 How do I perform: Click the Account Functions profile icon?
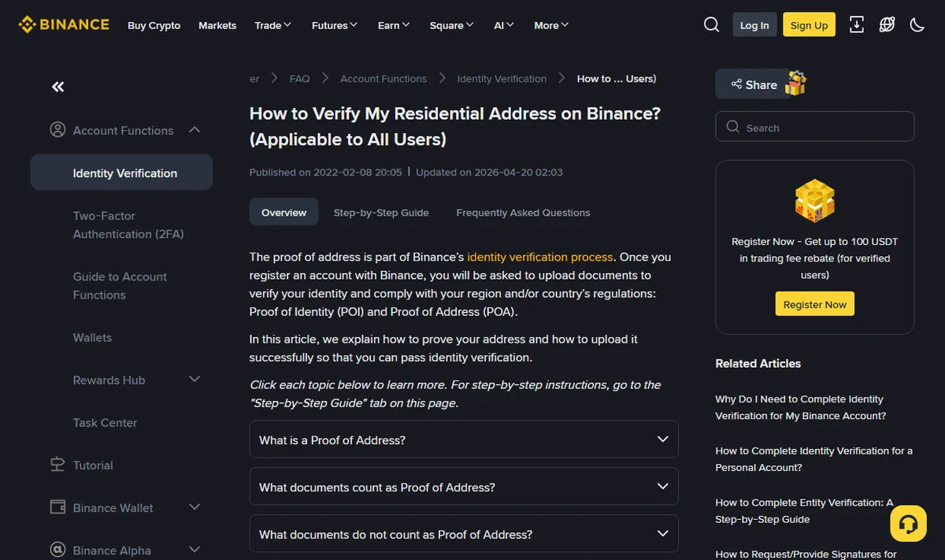pyautogui.click(x=57, y=130)
